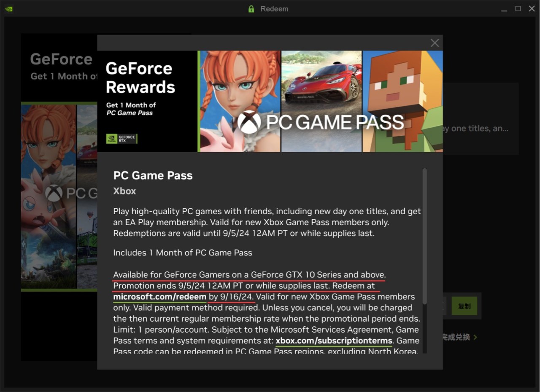Click the GeForce Rewards banner title
540x392 pixels.
140,78
